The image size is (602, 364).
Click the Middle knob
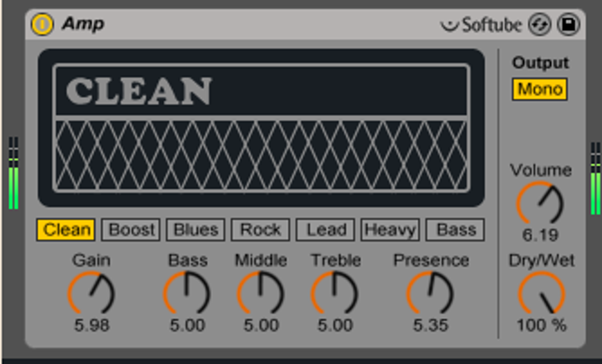261,294
